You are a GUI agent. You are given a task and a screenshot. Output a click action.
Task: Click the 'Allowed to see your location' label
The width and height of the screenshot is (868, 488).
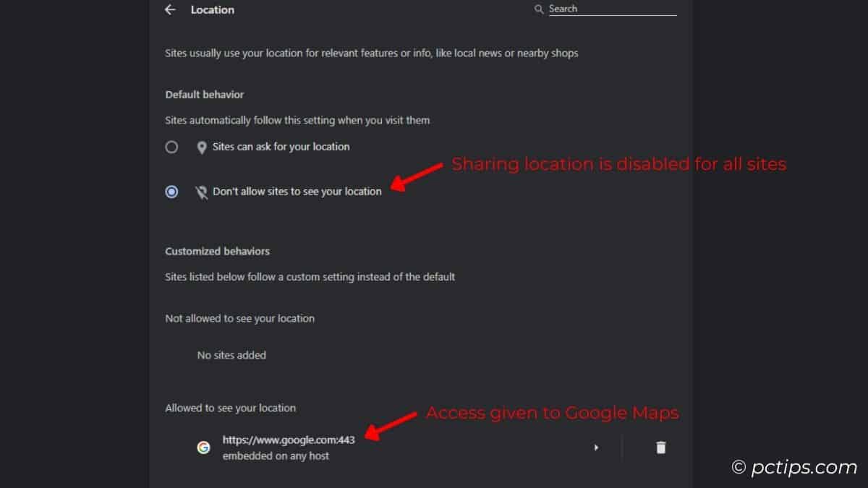230,408
